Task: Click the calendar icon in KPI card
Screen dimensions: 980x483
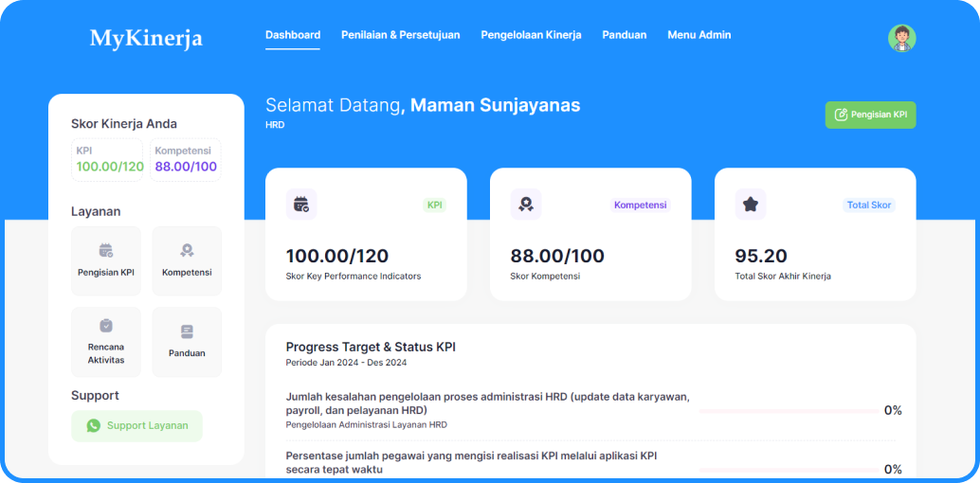Action: [301, 204]
